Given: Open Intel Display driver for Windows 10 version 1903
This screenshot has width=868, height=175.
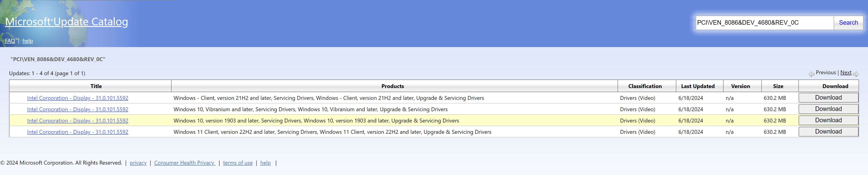Looking at the screenshot, I should 78,121.
